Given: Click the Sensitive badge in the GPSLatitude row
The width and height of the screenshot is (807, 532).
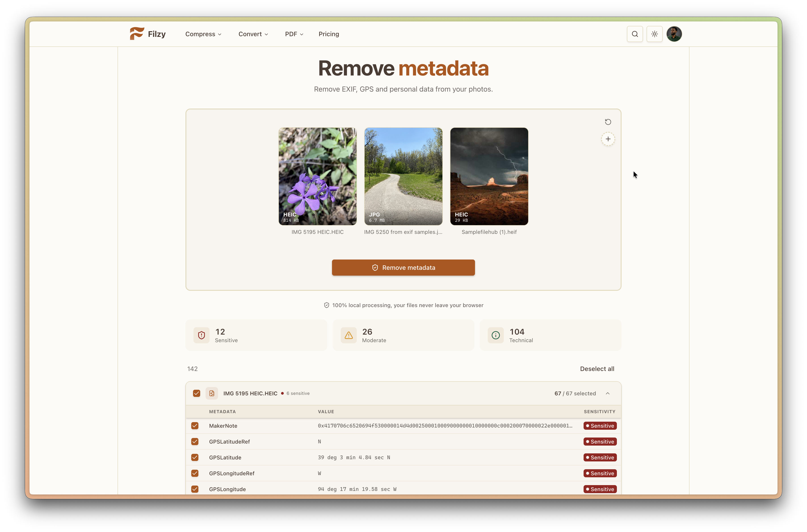Looking at the screenshot, I should [600, 457].
